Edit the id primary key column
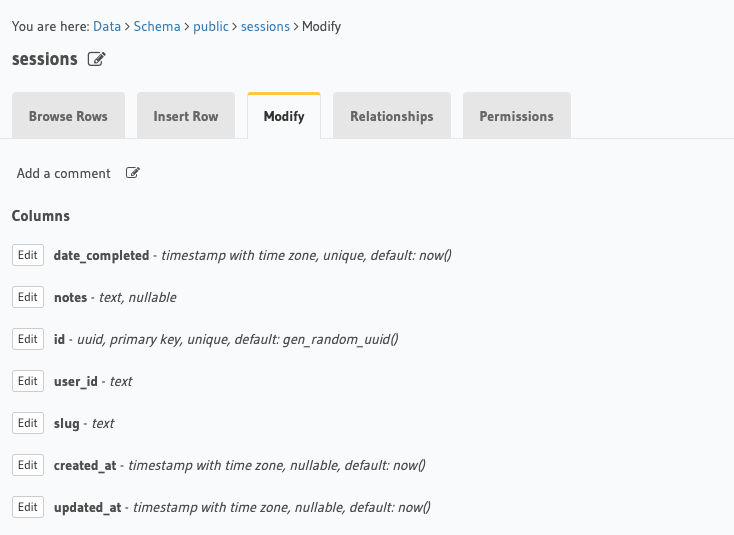 click(28, 339)
